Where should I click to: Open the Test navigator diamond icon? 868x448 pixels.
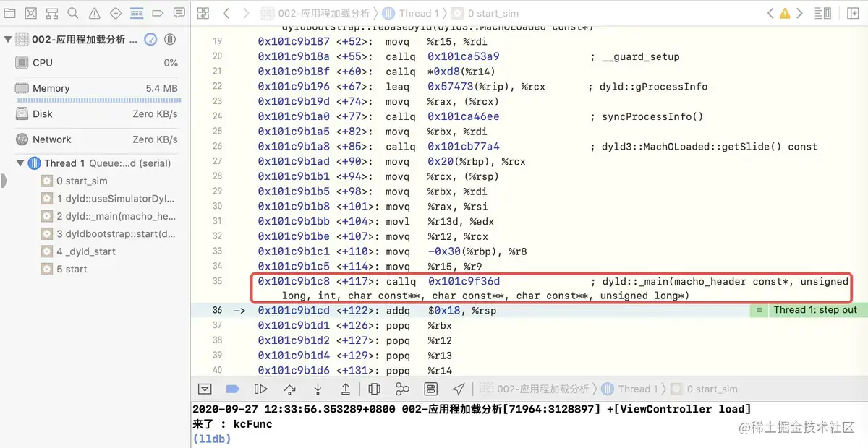pos(116,13)
